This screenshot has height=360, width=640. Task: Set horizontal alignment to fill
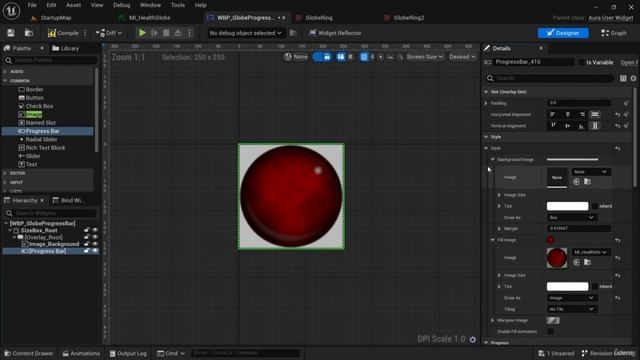click(x=595, y=115)
